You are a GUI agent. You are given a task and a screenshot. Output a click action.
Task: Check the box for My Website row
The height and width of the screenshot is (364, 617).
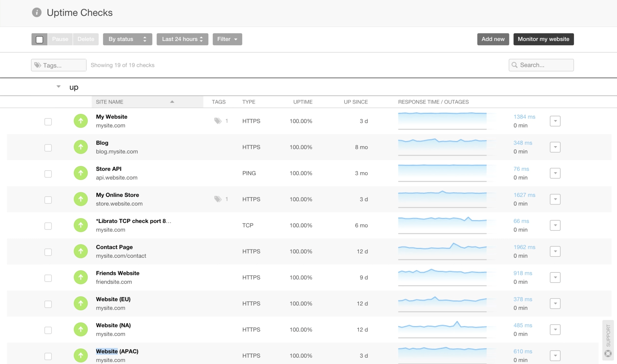tap(48, 122)
